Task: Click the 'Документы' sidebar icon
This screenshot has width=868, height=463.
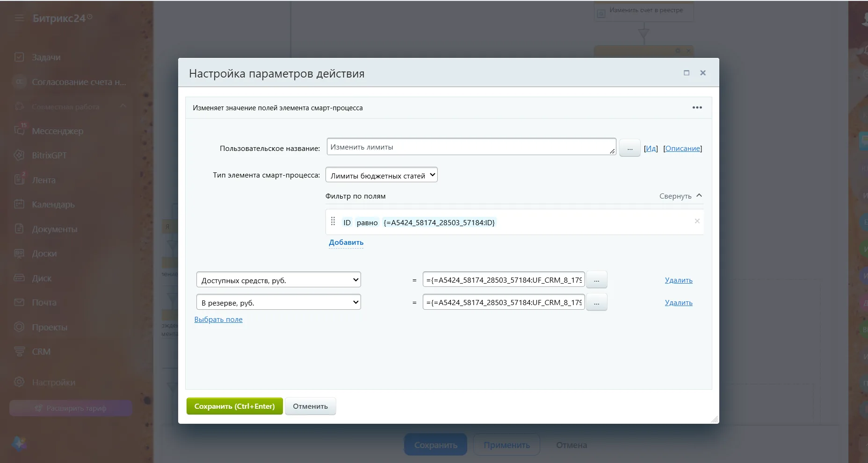Action: [19, 229]
